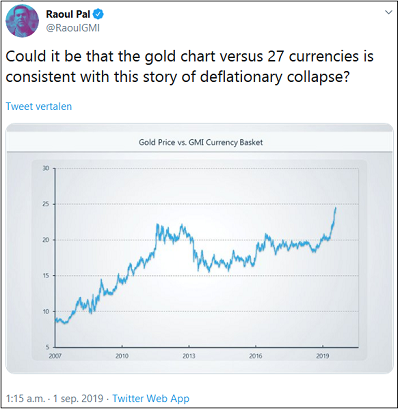Click the tweet text about deflationary collapse
Image resolution: width=400 pixels, height=411 pixels.
[190, 66]
